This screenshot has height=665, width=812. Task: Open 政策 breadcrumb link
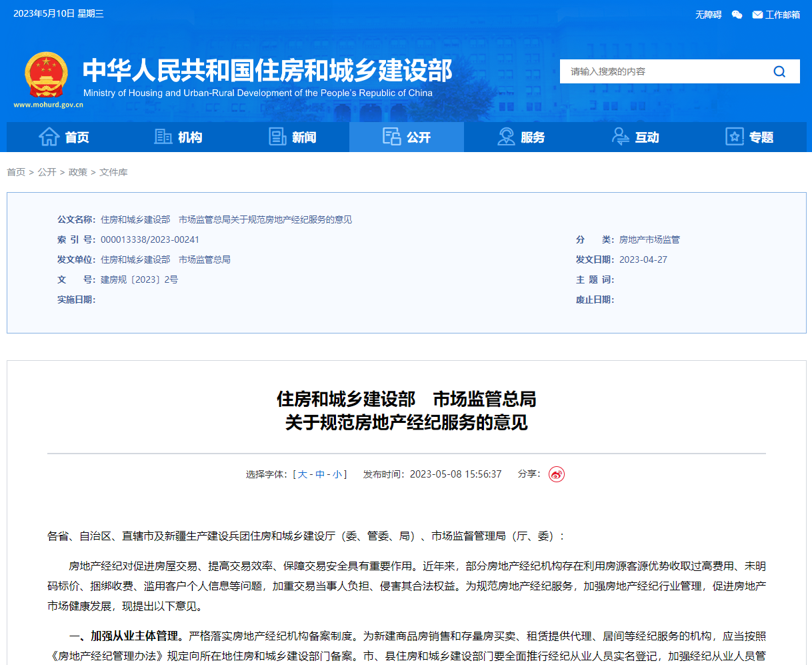point(78,172)
